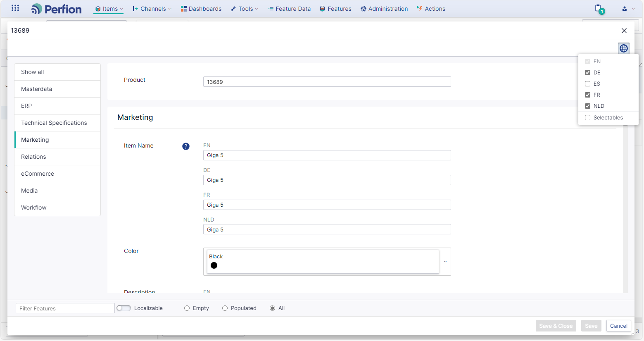This screenshot has height=341, width=644.
Task: Click the Product field with 13689
Action: (x=327, y=82)
